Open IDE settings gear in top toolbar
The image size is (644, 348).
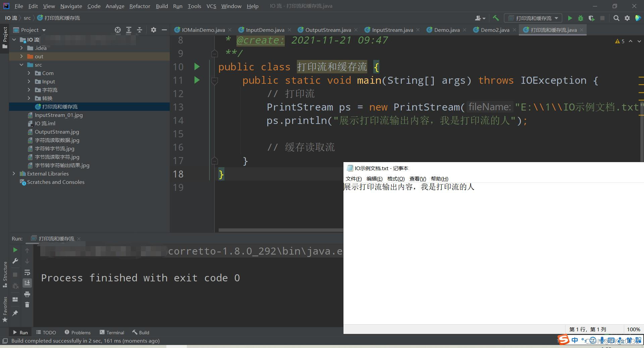click(x=627, y=18)
